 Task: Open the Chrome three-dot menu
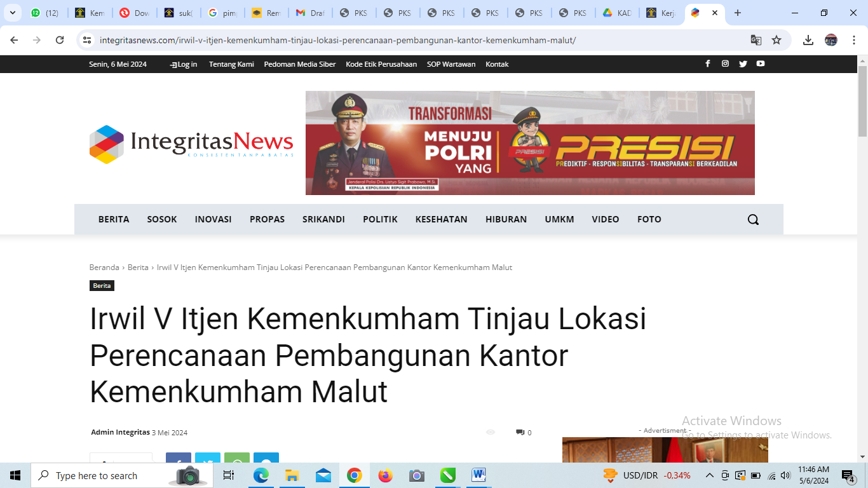tap(854, 40)
